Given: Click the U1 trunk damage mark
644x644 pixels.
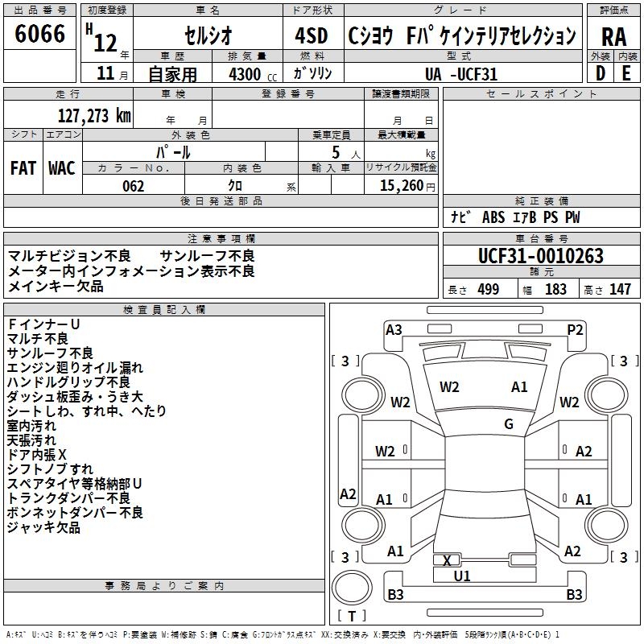Looking at the screenshot, I should (x=461, y=576).
